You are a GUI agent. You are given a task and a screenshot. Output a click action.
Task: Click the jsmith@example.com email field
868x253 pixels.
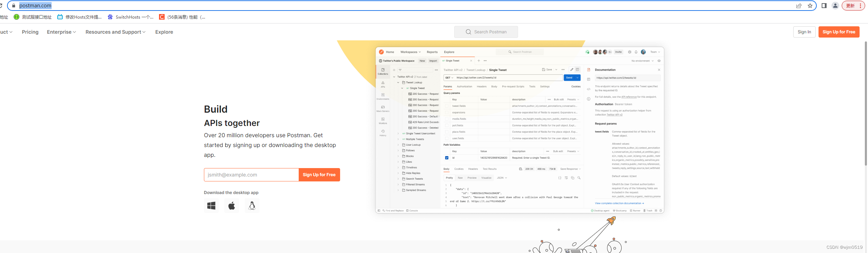click(x=251, y=175)
